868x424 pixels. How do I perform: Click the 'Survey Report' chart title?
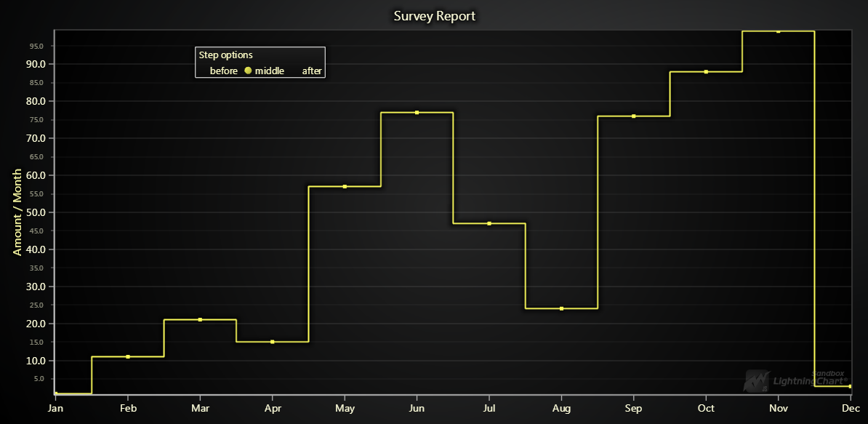point(435,16)
